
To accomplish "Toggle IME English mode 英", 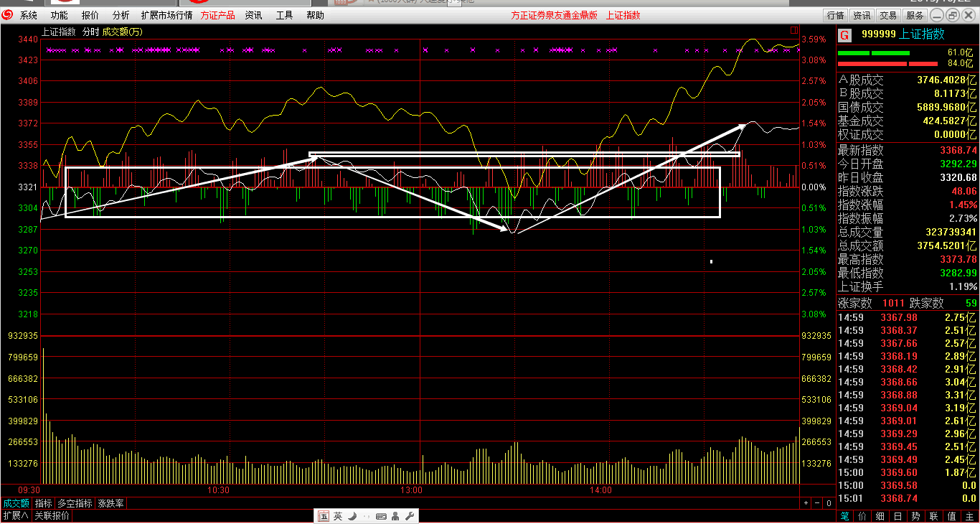I will (338, 516).
